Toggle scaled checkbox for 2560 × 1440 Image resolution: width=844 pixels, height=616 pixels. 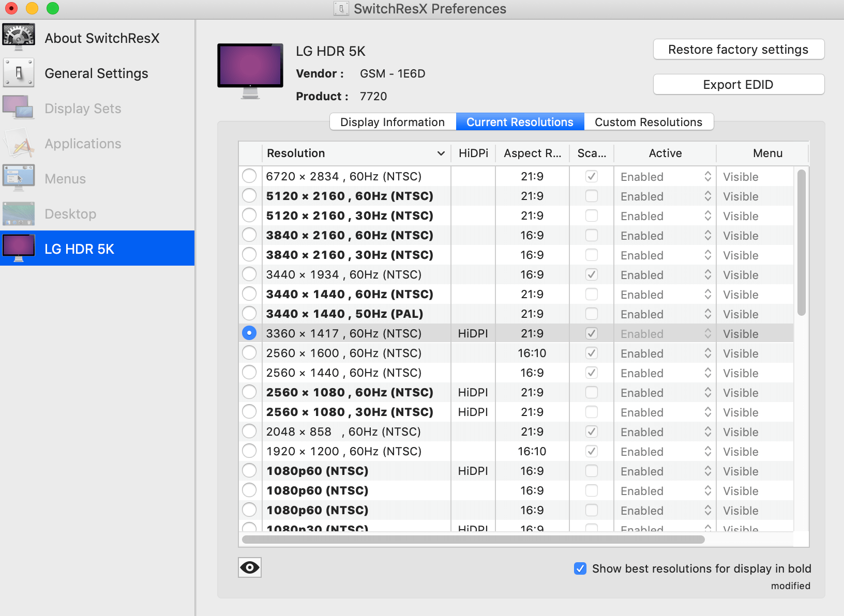point(592,373)
